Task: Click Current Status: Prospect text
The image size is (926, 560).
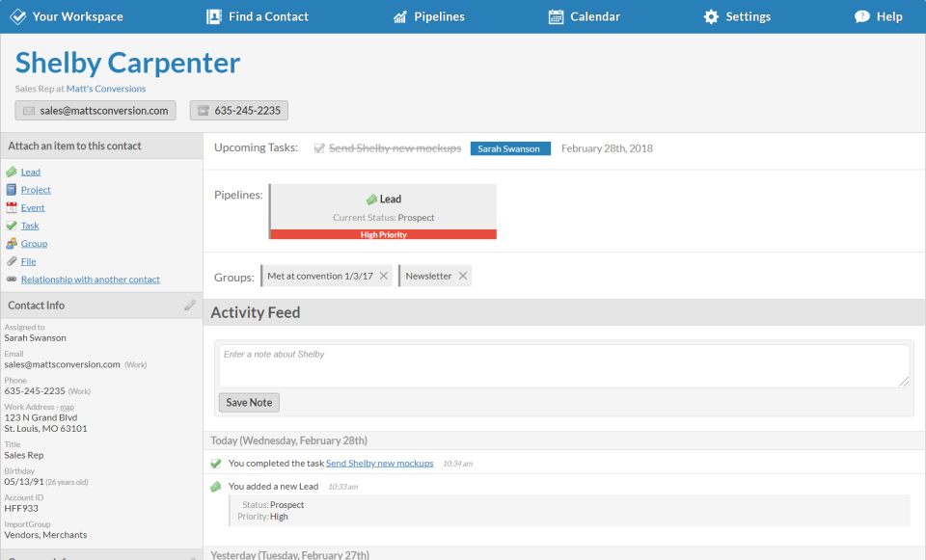Action: click(383, 217)
